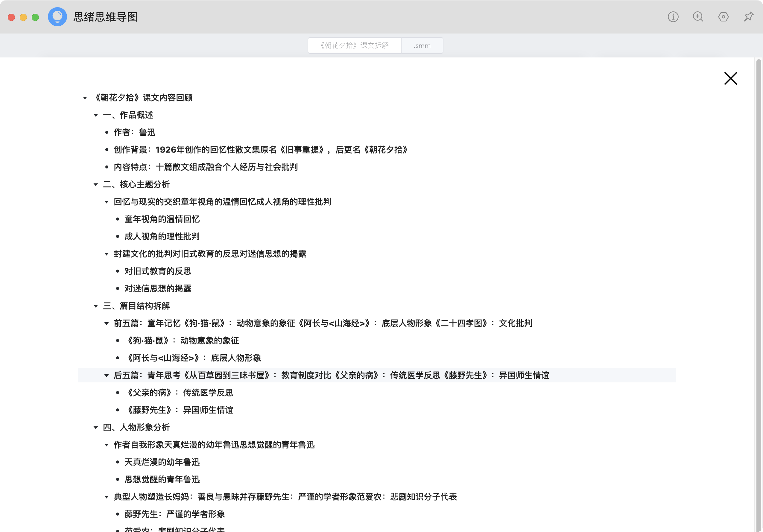Click the item 童年视角的温情回忆

162,219
